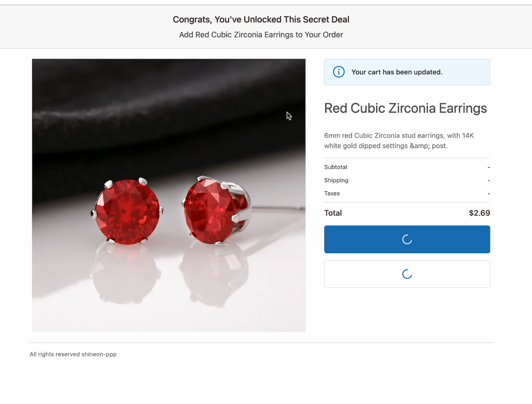Click the left front-facing red earring
Viewport: 532px width, 404px height.
(127, 211)
